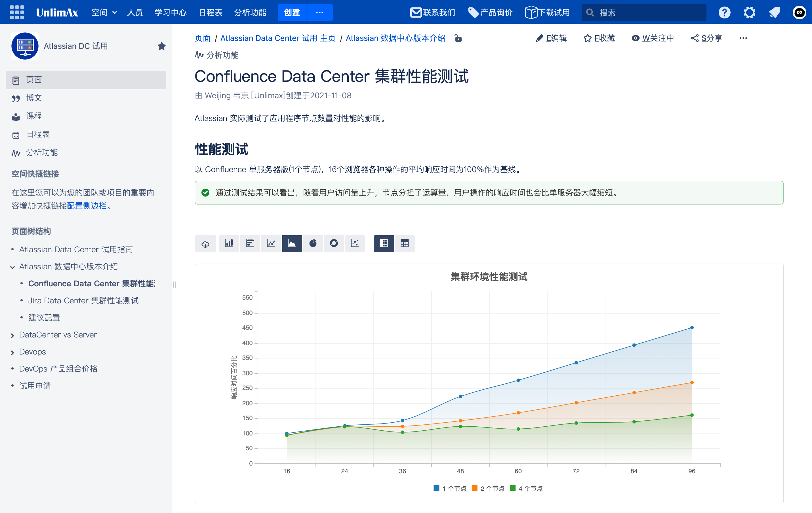Expand the DataCenter vs Server tree node
812x513 pixels.
tap(12, 335)
